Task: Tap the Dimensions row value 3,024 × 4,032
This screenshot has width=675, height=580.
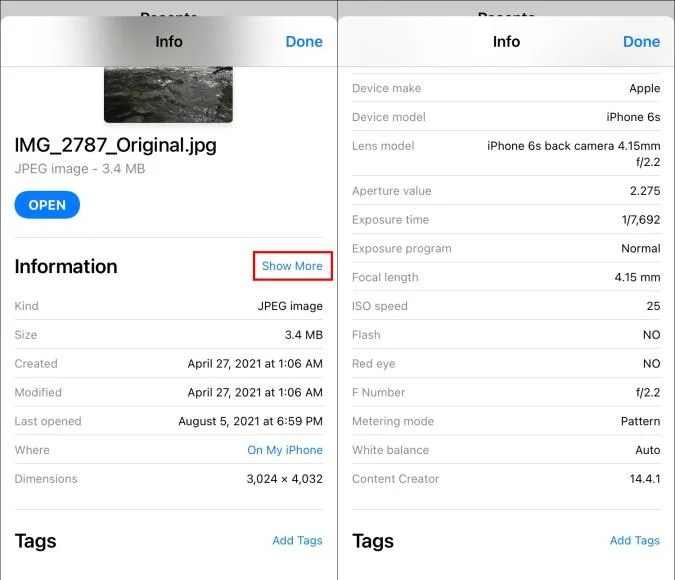Action: (x=285, y=479)
